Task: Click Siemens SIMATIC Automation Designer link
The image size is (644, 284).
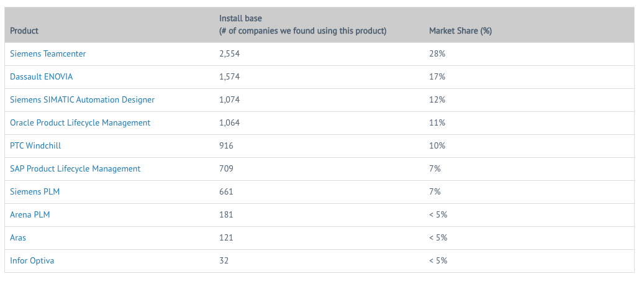Action: pos(82,100)
